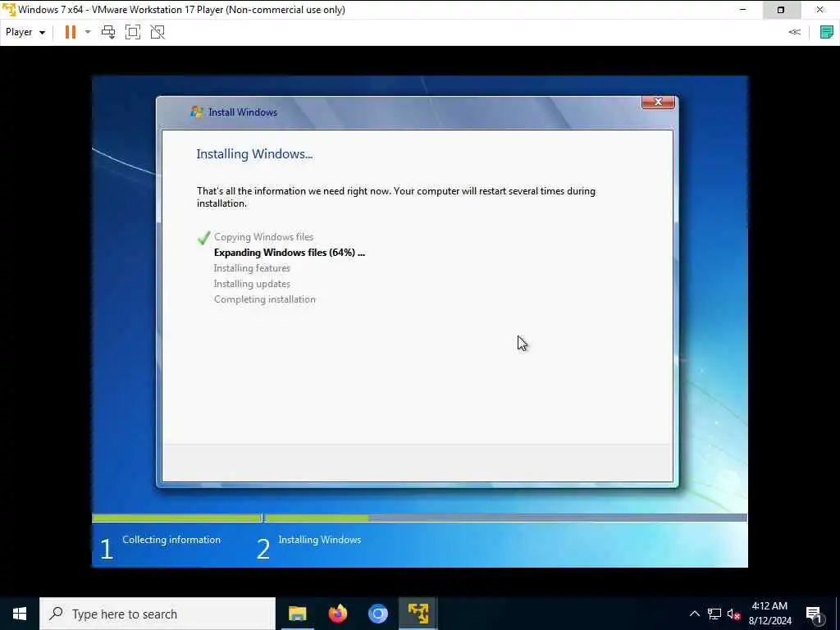Viewport: 840px width, 630px height.
Task: Click the 'Installing Windows...' heading
Action: pyautogui.click(x=254, y=154)
